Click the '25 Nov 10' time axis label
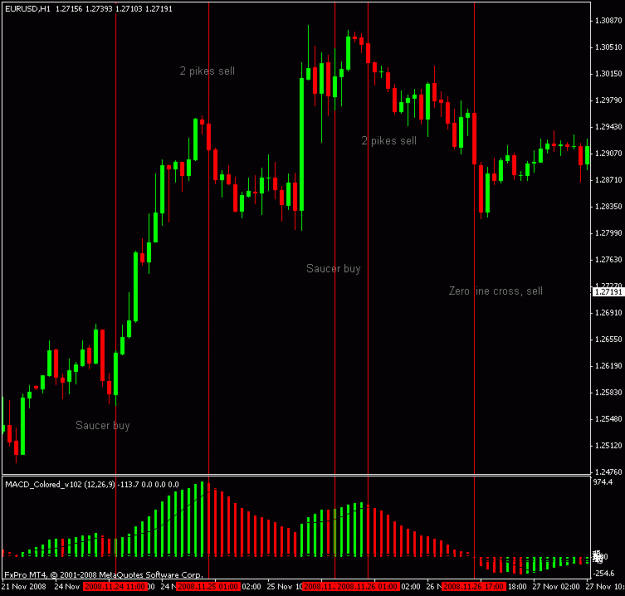The image size is (625, 596). pos(283,587)
